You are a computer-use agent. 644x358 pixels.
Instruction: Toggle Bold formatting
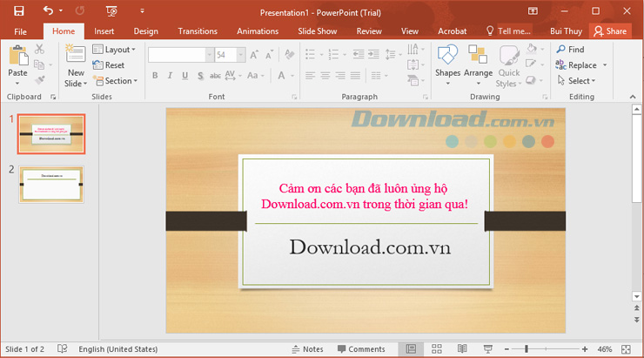[x=155, y=76]
